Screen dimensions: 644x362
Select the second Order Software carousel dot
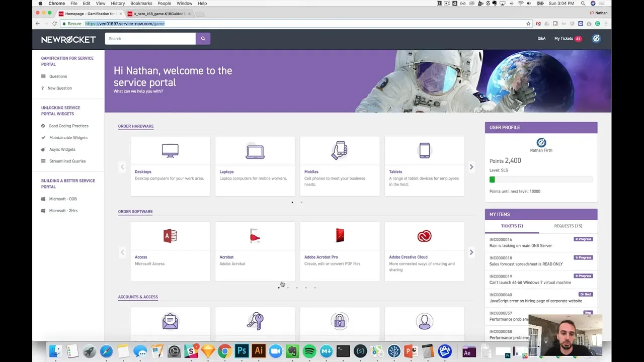pyautogui.click(x=288, y=287)
